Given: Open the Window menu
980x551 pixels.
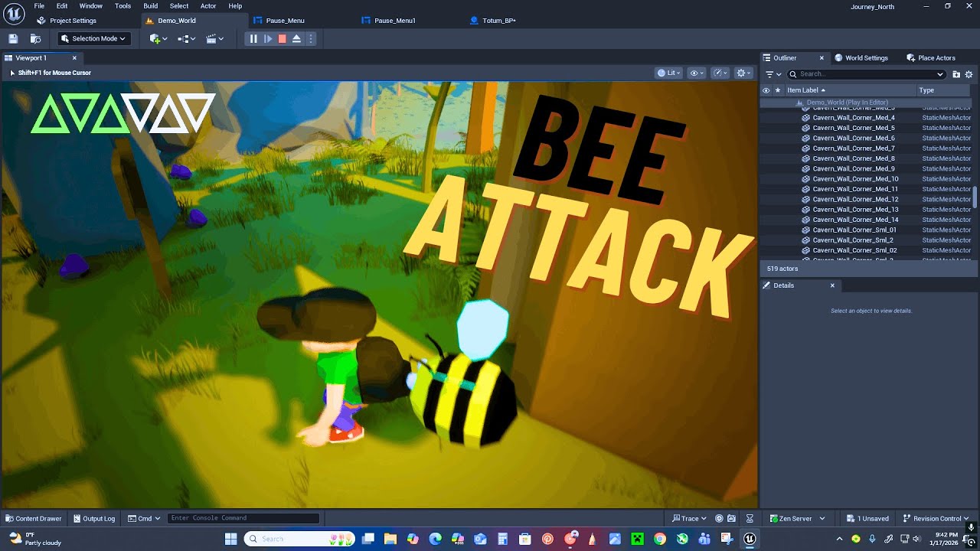Looking at the screenshot, I should pyautogui.click(x=91, y=5).
